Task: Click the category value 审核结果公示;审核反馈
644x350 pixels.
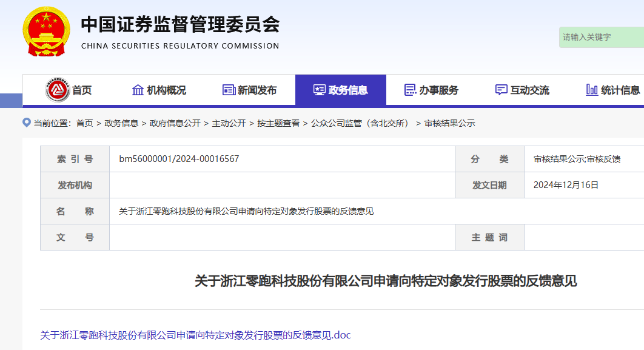Action: 577,159
